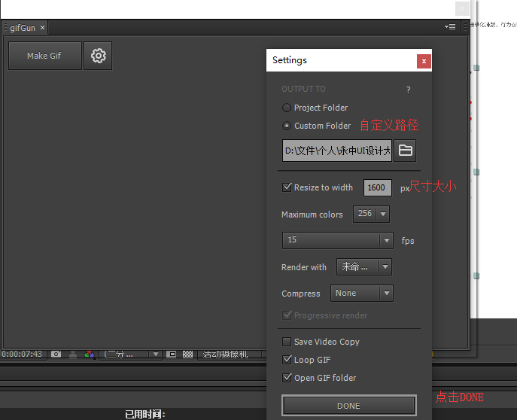Screen dimensions: 517x420
Task: Open the 活动摄像机 camera dropdown
Action: click(232, 355)
